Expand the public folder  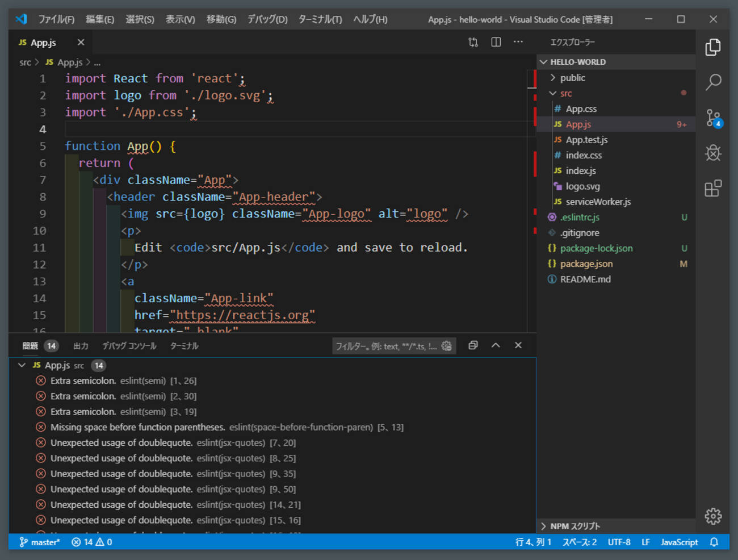click(572, 78)
